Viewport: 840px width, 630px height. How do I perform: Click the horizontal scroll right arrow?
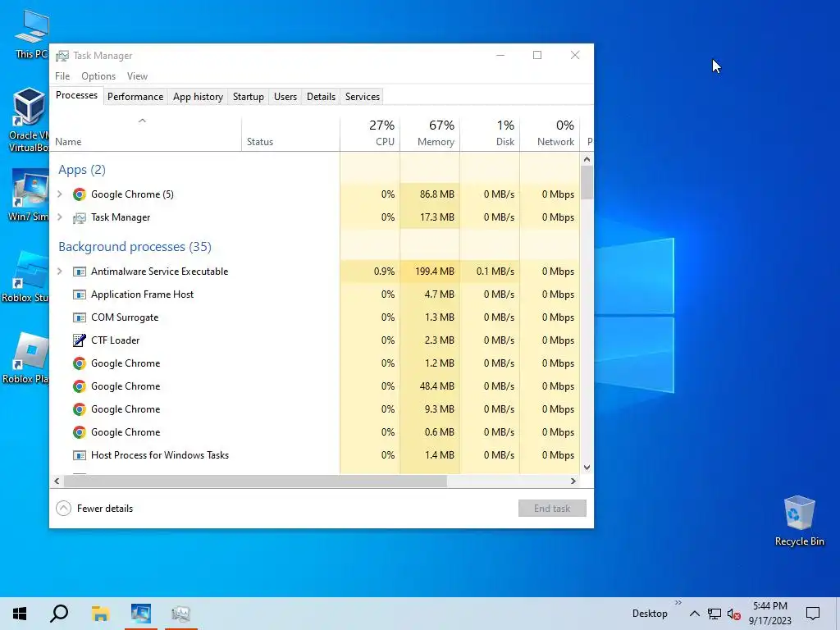(x=573, y=481)
